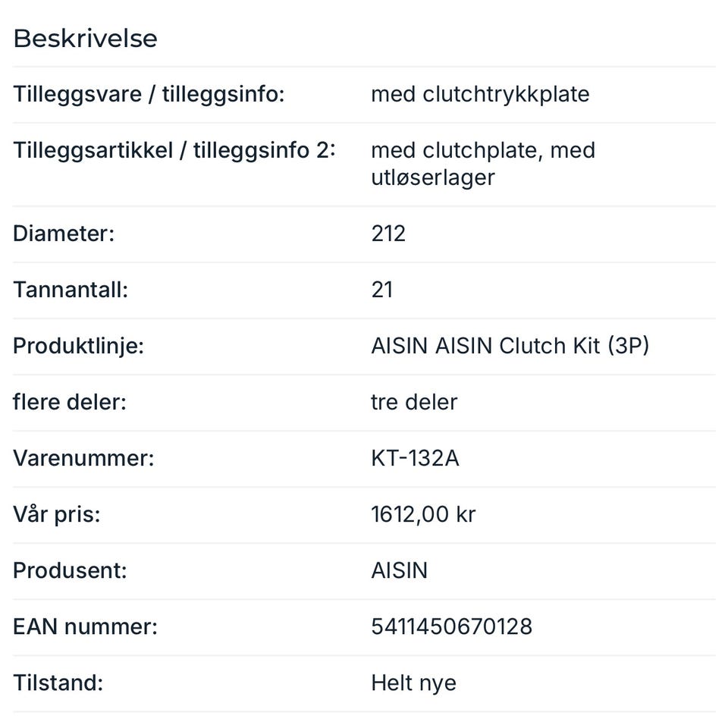Screen dimensions: 728x725
Task: Select the 'med clutchtrykkplate' value text
Action: (x=480, y=95)
